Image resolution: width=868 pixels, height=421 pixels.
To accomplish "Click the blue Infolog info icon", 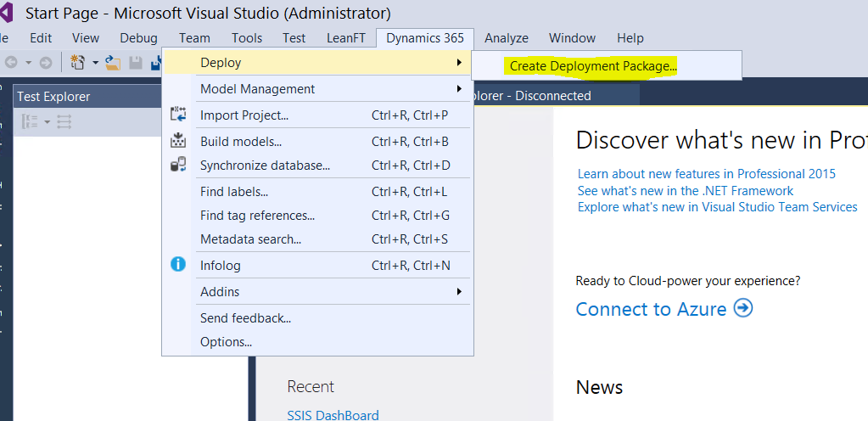I will [178, 265].
